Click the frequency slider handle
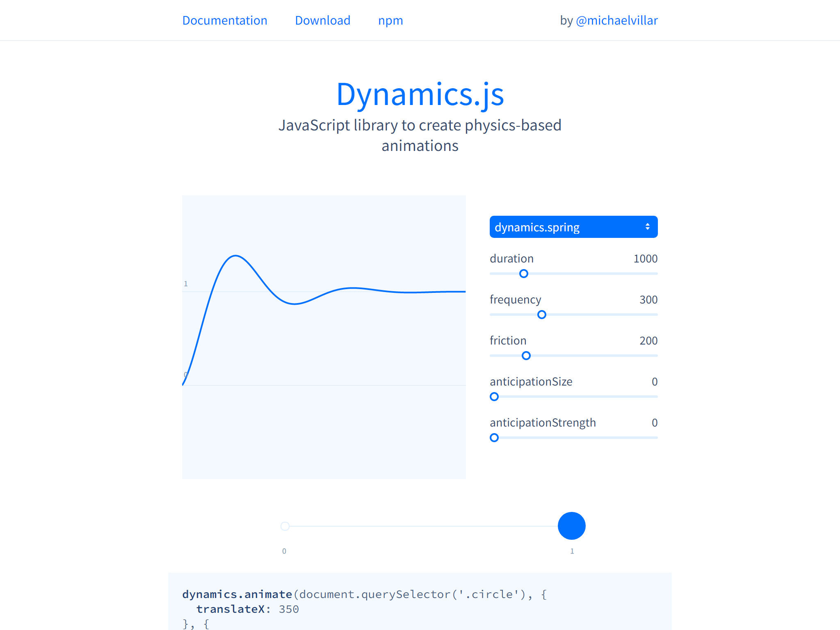The image size is (840, 630). point(542,315)
